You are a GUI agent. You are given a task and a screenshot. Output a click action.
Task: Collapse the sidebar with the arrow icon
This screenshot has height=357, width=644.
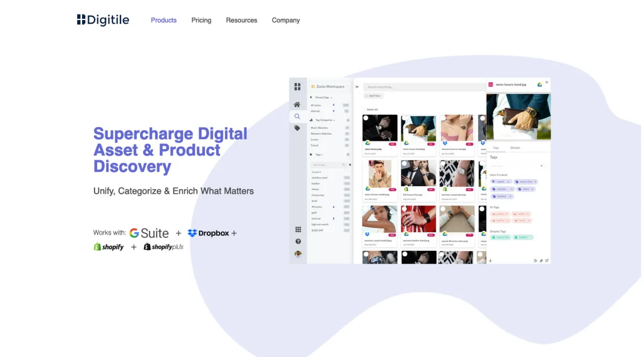tap(357, 86)
